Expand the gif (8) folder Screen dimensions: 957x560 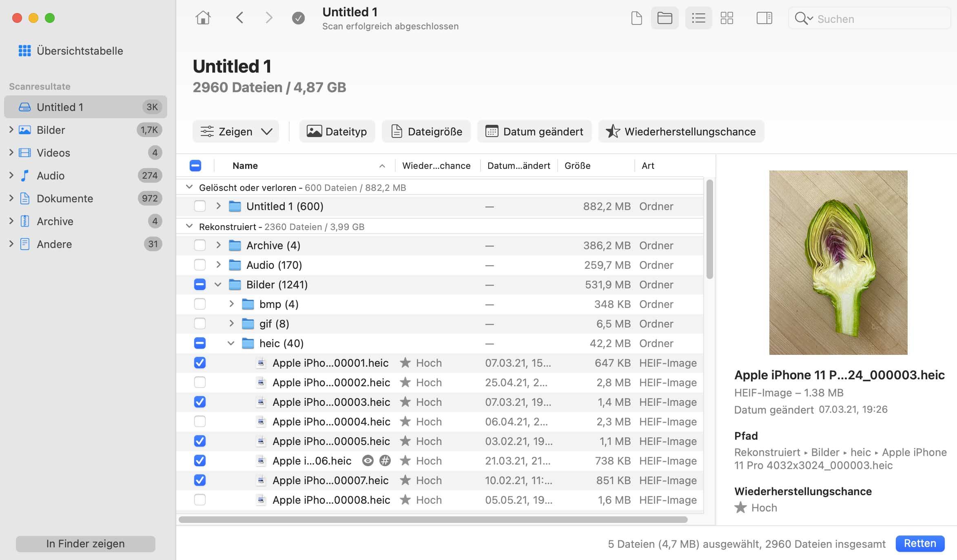tap(231, 324)
